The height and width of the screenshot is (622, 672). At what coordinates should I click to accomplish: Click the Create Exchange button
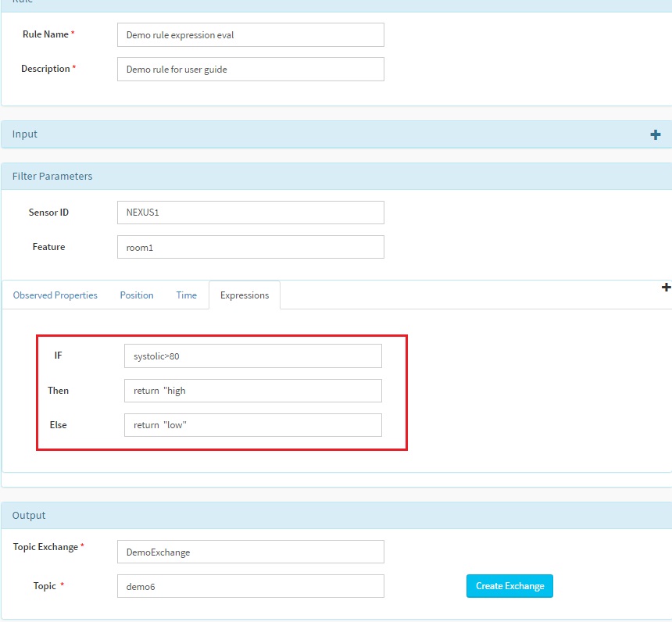click(x=509, y=586)
